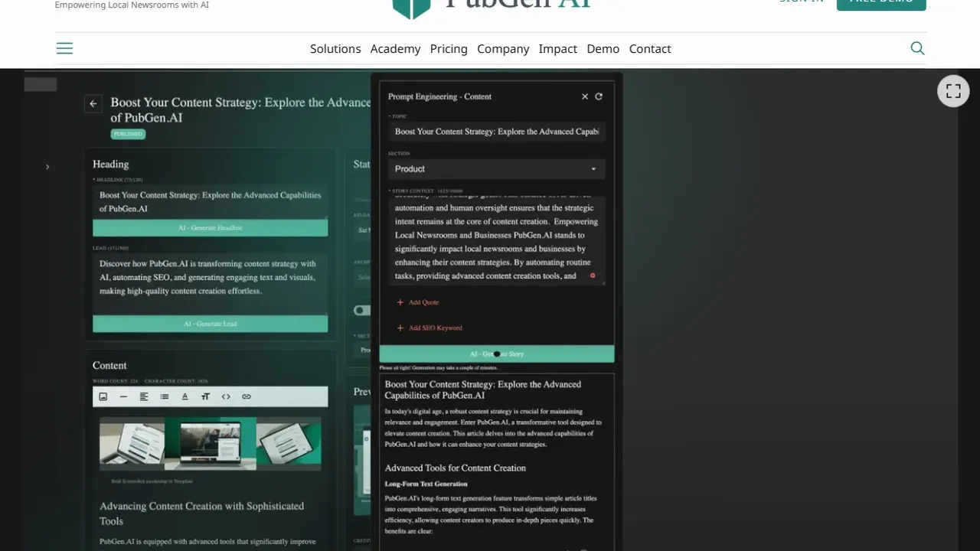Click the insert image icon in content toolbar
This screenshot has width=980, height=551.
point(103,396)
